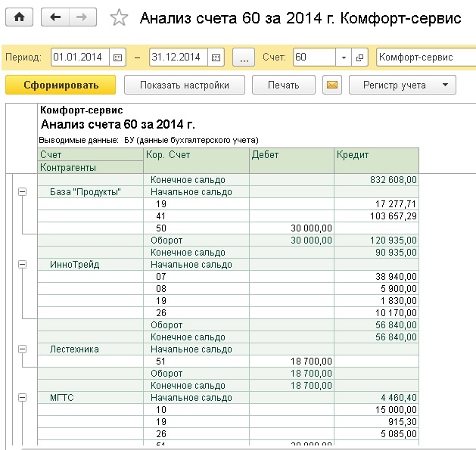Screen dimensions: 476x450
Task: Click the Комфорт-сервис organization field
Action: (x=426, y=57)
